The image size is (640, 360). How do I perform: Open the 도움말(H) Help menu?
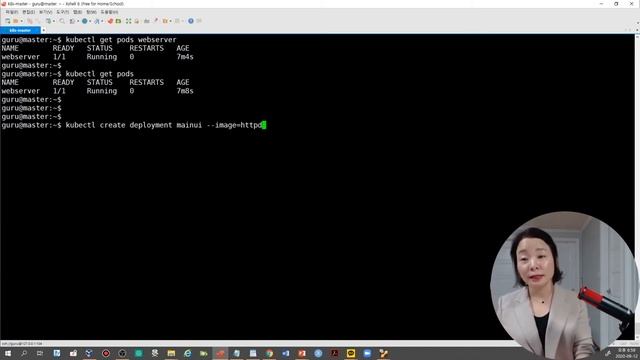(109, 12)
